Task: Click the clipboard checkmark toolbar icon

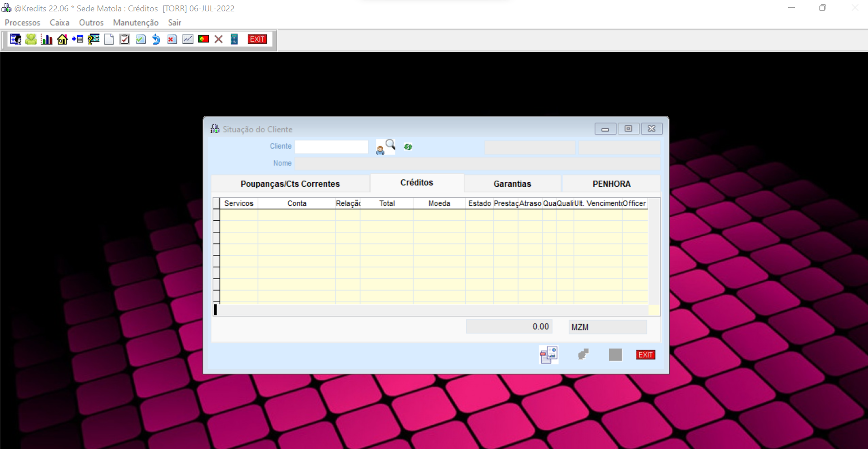Action: pyautogui.click(x=124, y=40)
